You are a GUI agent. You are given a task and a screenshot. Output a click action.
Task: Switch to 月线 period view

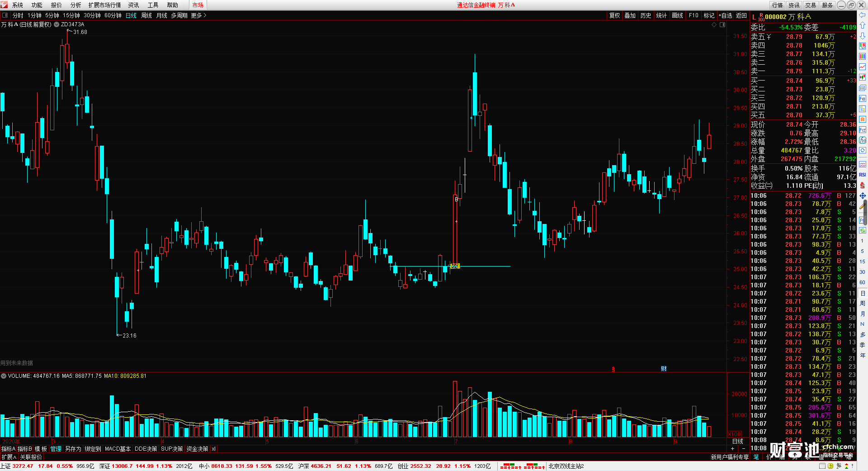point(162,15)
